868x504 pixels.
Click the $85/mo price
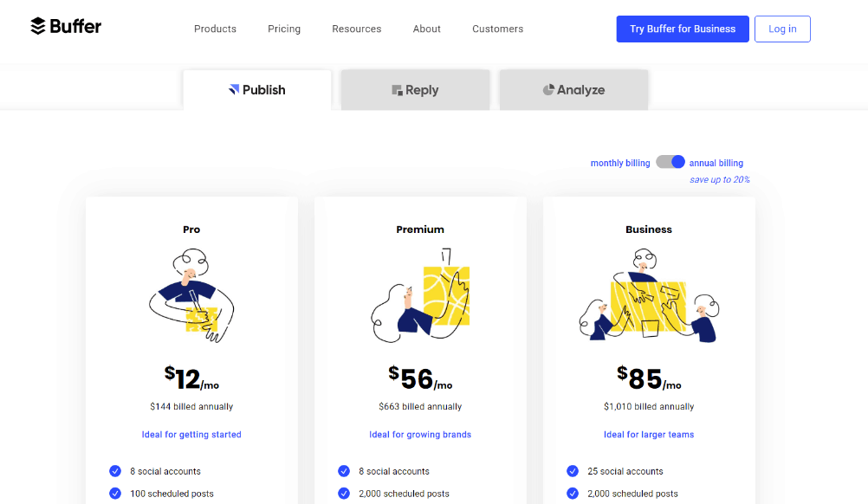649,378
